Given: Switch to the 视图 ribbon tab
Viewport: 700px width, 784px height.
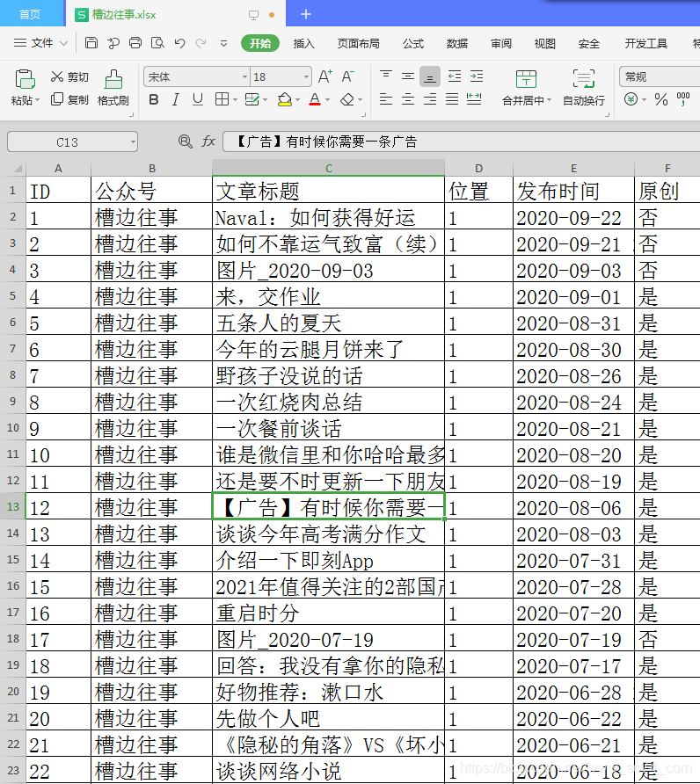Looking at the screenshot, I should tap(545, 43).
